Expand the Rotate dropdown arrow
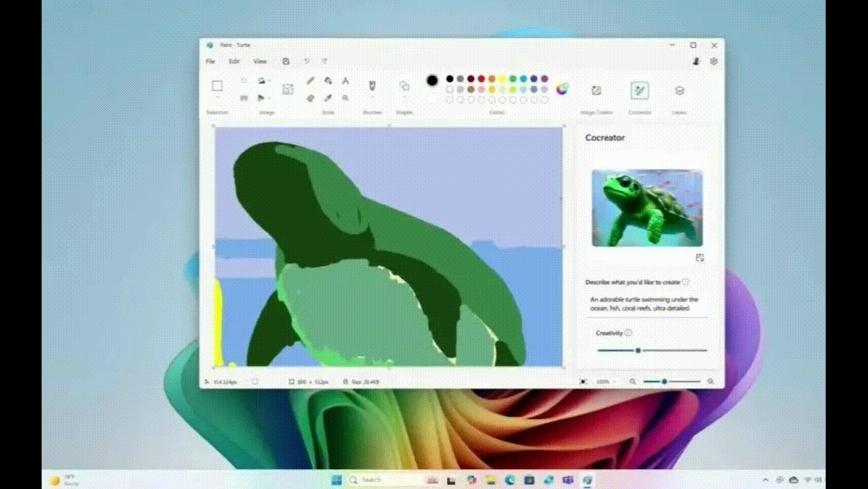Viewport: 868px width, 489px height. [270, 81]
